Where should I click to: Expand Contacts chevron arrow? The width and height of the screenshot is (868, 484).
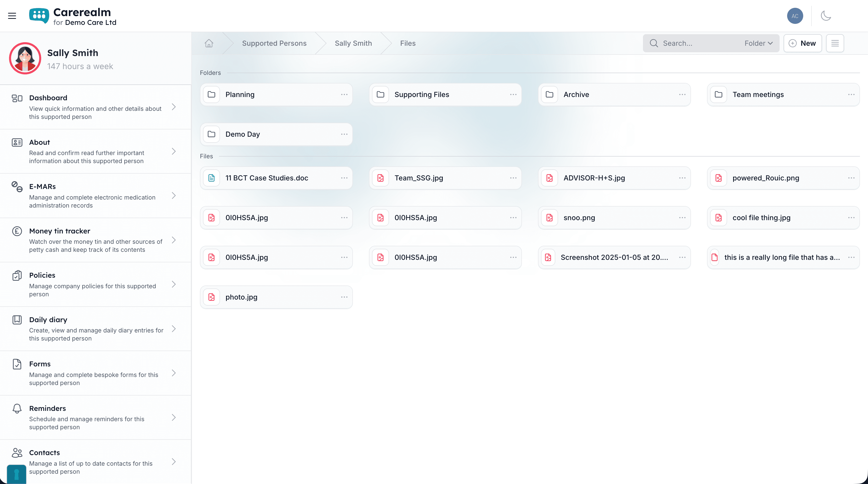(x=174, y=462)
